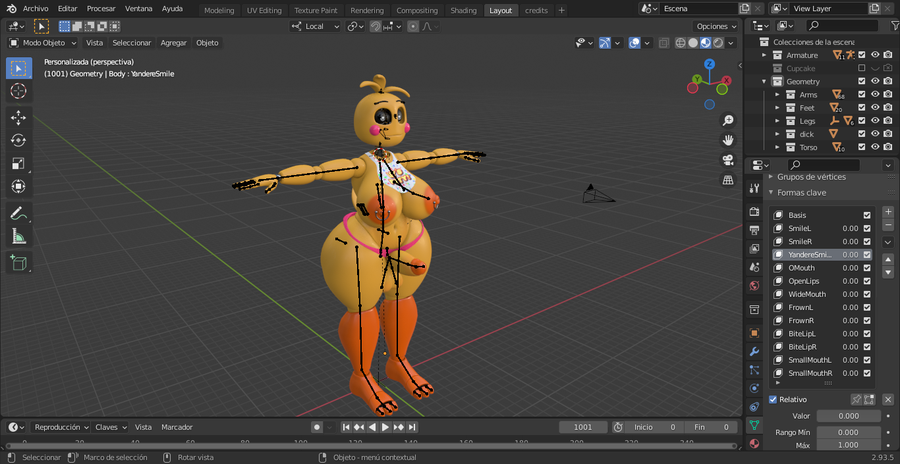Open World properties tab
Screen dimensions: 900x464
point(754,285)
